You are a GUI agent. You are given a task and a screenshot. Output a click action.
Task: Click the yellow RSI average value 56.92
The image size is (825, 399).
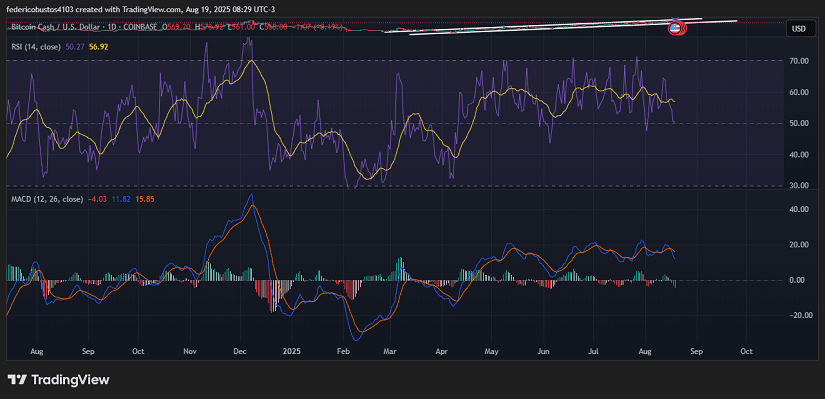tap(98, 47)
